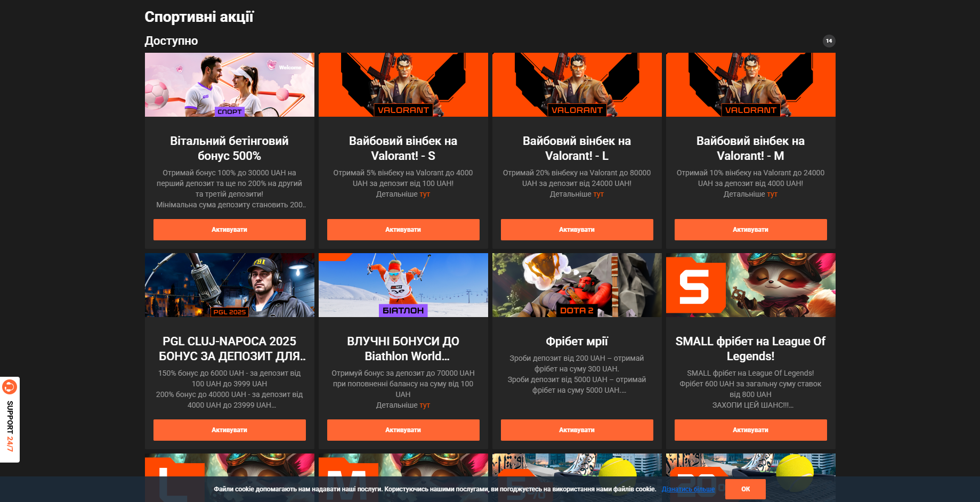Open тут link in Valorant! - M card
The height and width of the screenshot is (502, 980).
[772, 194]
